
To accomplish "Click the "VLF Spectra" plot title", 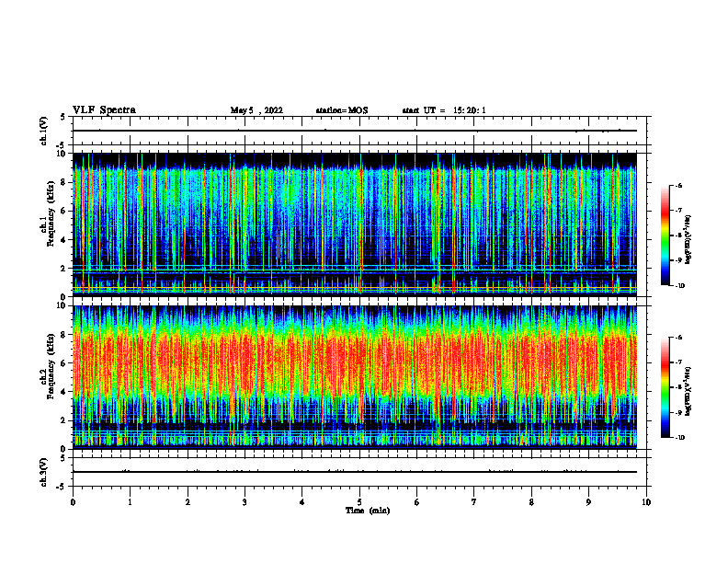I will [104, 110].
